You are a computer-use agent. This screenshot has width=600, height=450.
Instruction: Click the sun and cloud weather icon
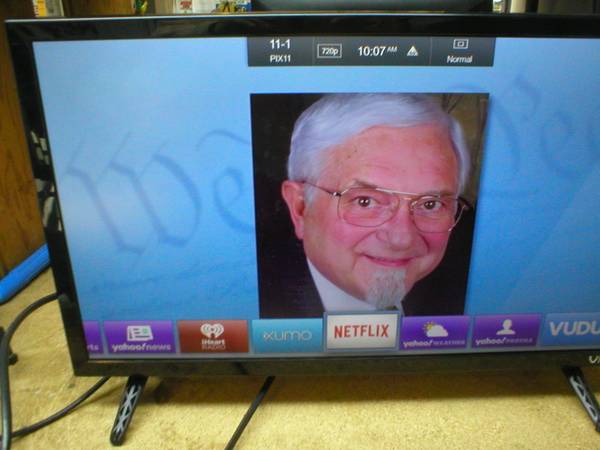click(x=434, y=327)
